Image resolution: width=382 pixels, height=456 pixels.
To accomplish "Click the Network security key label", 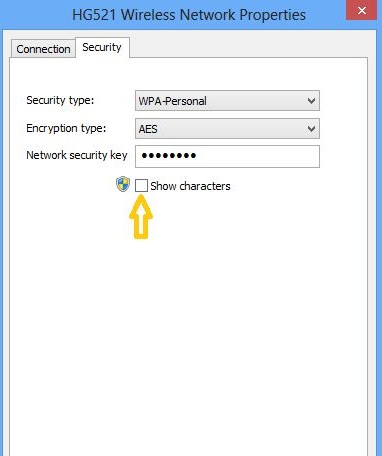I will coord(77,155).
